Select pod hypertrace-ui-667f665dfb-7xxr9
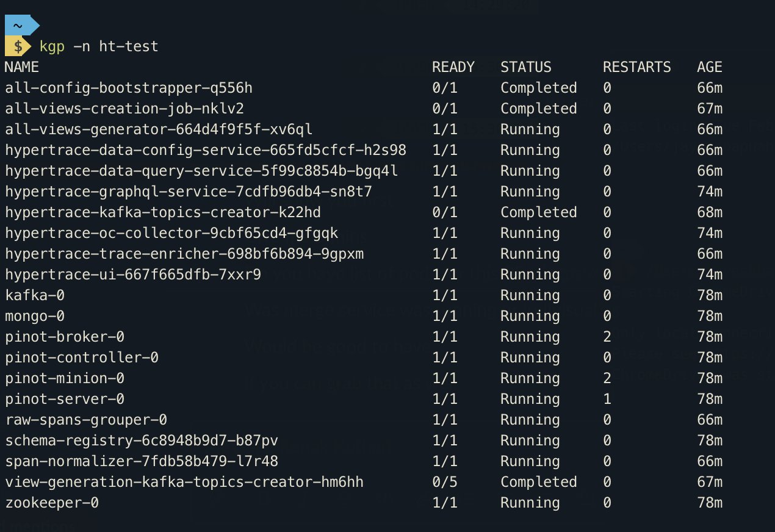The width and height of the screenshot is (775, 532). [x=133, y=275]
